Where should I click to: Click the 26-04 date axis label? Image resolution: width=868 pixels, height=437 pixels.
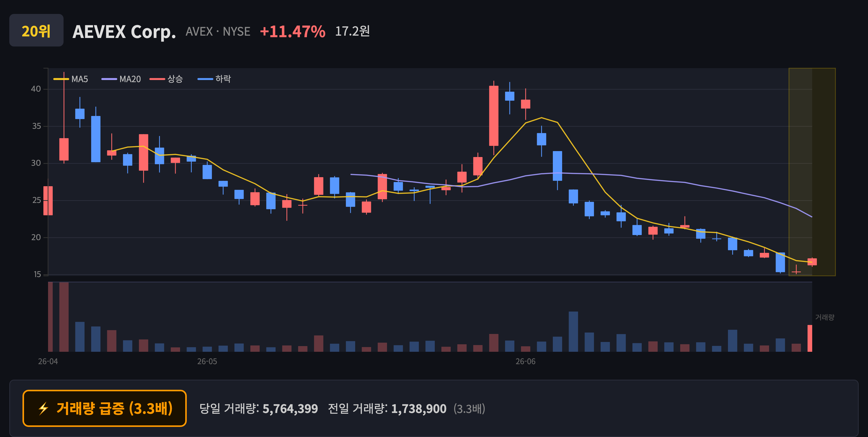(48, 362)
